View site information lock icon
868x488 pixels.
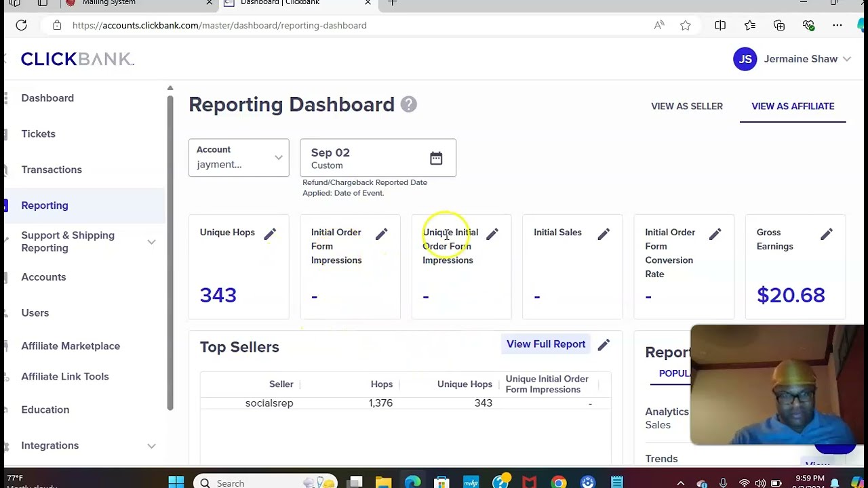[57, 25]
